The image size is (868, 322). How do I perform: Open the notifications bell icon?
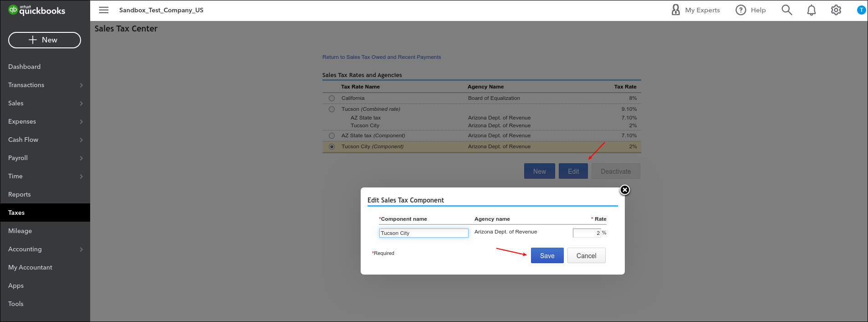point(812,10)
